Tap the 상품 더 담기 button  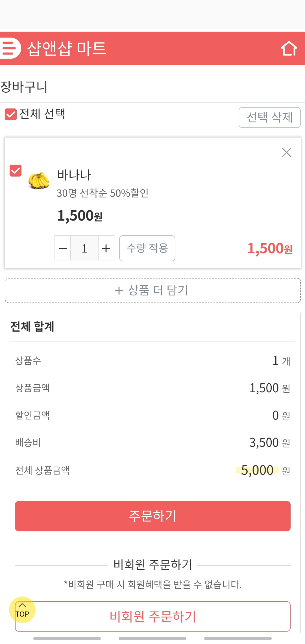click(152, 290)
